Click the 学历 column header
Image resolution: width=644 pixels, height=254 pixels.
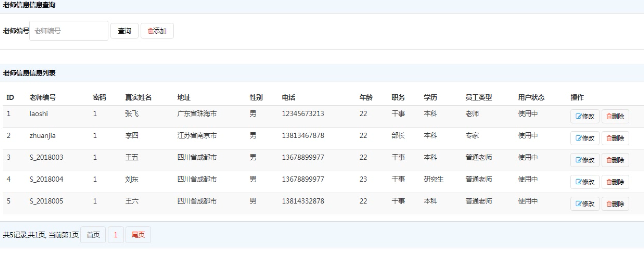(x=430, y=97)
